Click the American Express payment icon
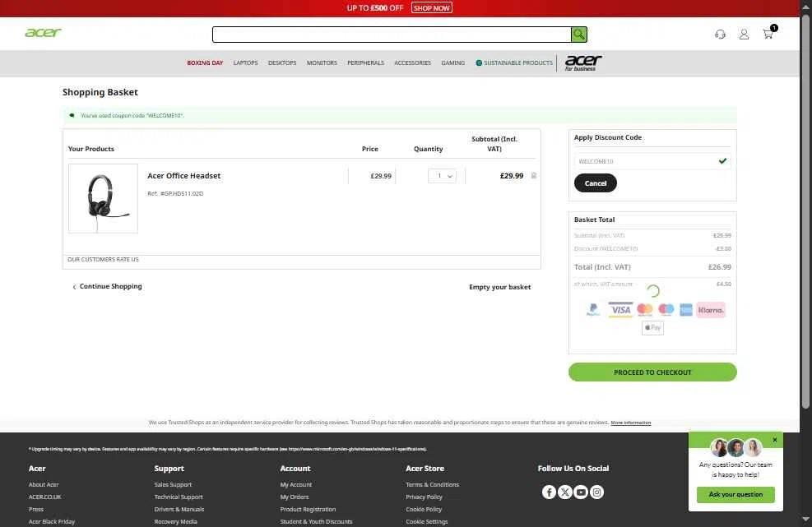This screenshot has height=527, width=812. pyautogui.click(x=685, y=310)
